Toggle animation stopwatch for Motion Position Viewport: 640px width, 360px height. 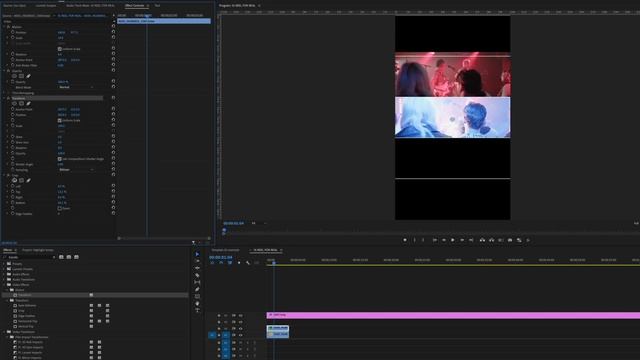click(x=13, y=32)
